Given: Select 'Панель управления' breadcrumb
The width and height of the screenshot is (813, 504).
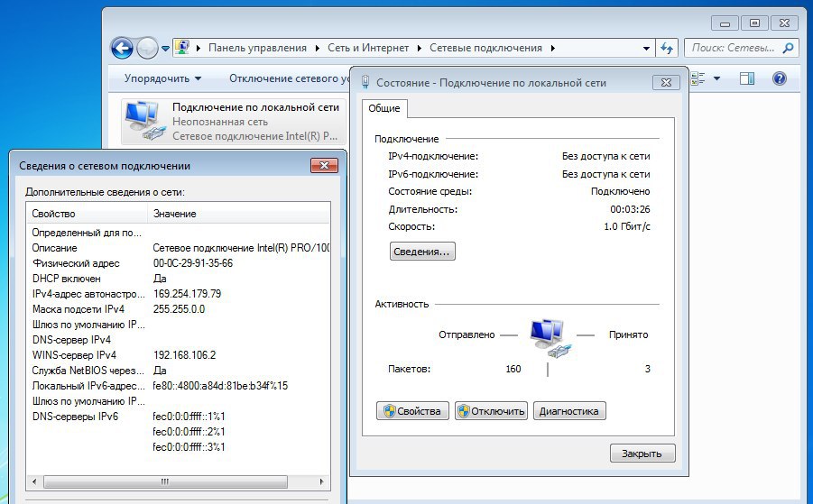Looking at the screenshot, I should 257,48.
